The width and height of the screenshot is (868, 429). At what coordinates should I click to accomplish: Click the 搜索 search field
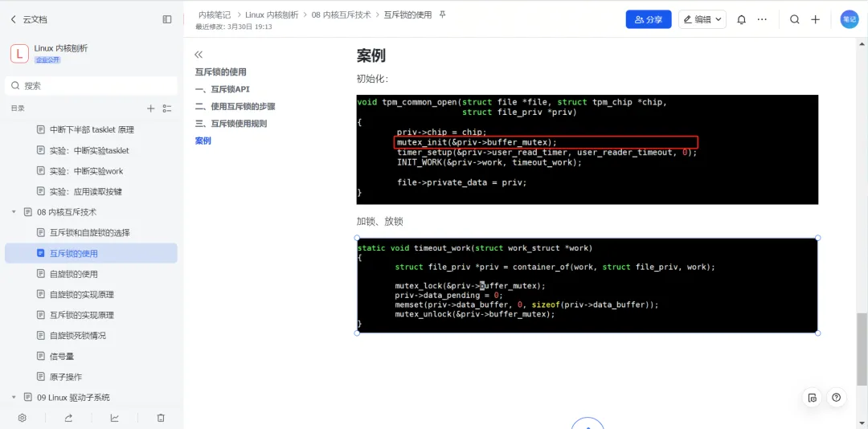coord(92,86)
